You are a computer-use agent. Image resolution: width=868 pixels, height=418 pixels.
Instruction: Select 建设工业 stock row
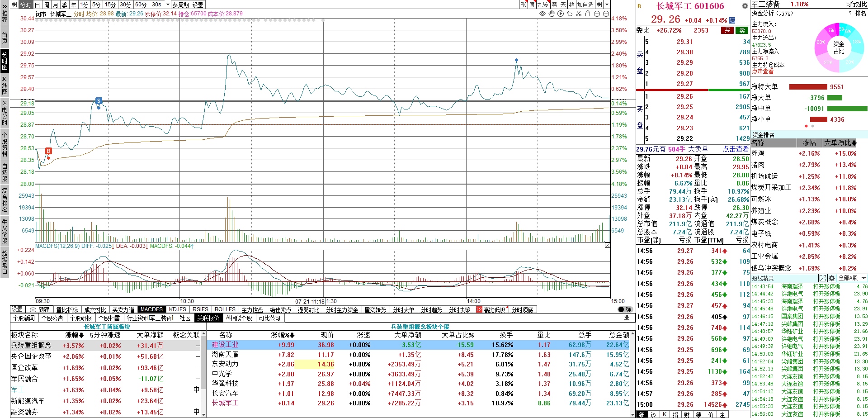coord(418,345)
